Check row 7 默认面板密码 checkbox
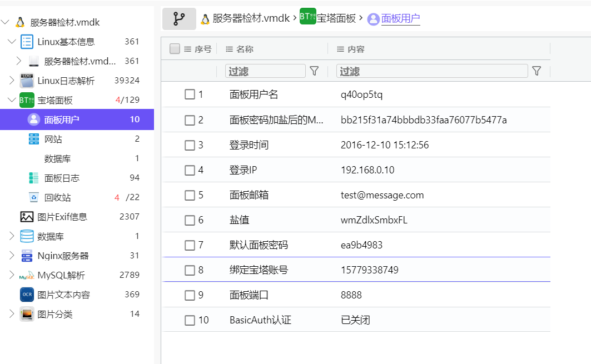The width and height of the screenshot is (591, 364). pos(190,245)
